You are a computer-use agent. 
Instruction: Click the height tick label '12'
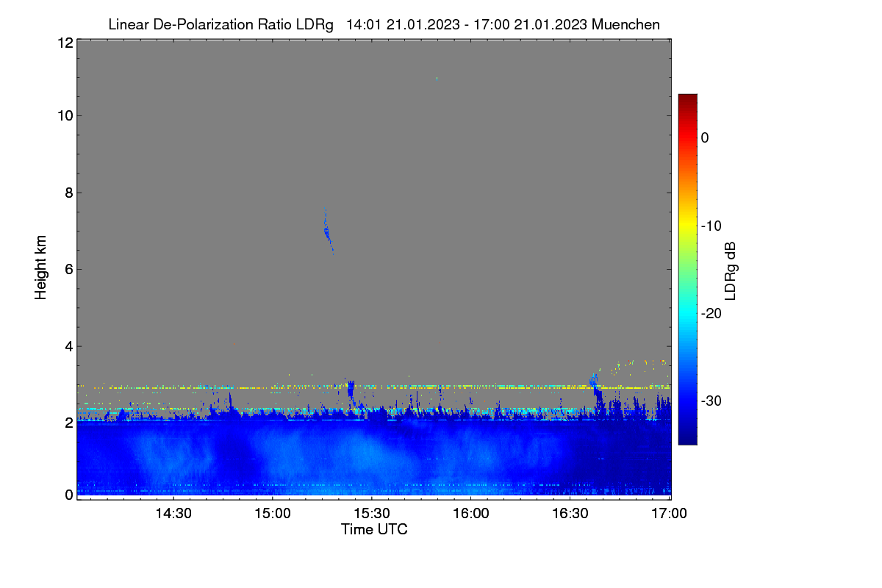(65, 43)
